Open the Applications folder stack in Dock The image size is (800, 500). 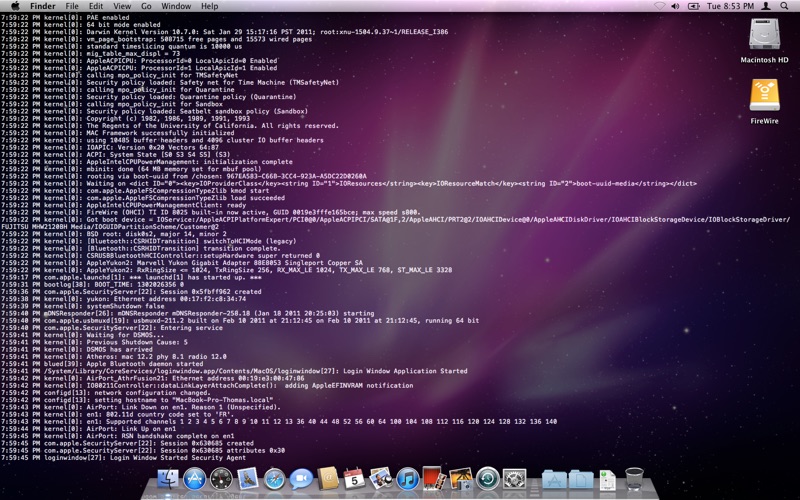pyautogui.click(x=554, y=480)
